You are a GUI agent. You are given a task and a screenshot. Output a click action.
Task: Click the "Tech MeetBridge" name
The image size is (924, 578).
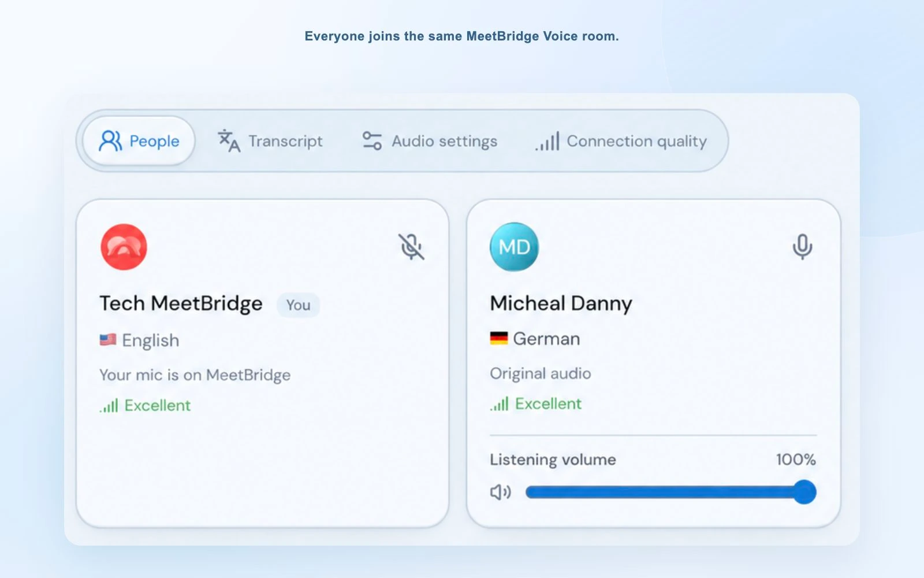tap(181, 303)
